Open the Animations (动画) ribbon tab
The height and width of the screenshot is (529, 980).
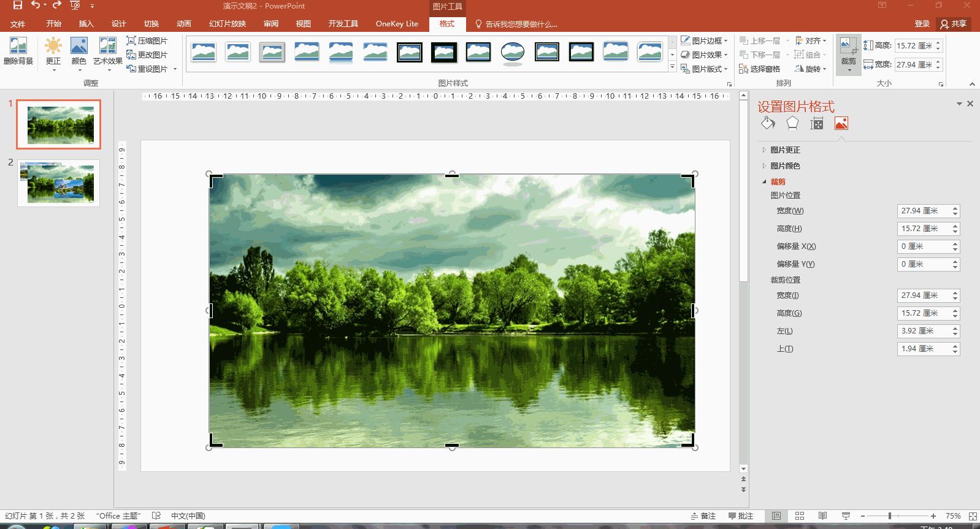tap(183, 24)
